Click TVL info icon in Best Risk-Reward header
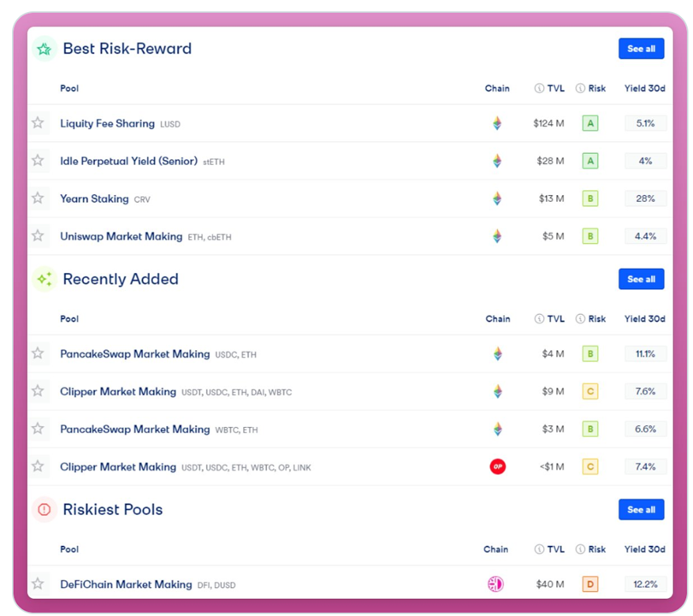Viewport: 693px width, 616px height. 539,88
